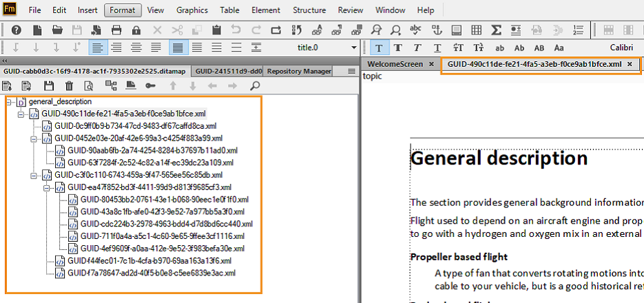Collapse the GUID-c3f0c110 tree branch
The image size is (644, 303).
pyautogui.click(x=34, y=175)
